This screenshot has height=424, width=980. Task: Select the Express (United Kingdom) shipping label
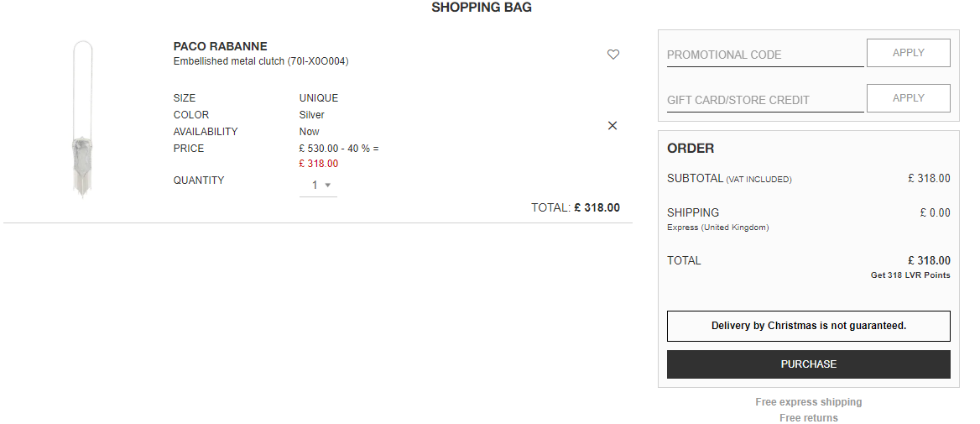(x=718, y=228)
